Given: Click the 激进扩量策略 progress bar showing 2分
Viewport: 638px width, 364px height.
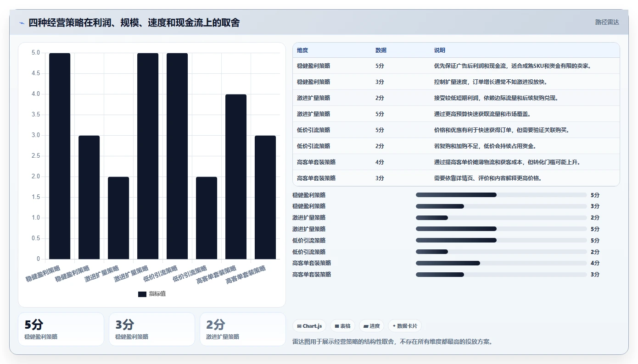Looking at the screenshot, I should [501, 218].
